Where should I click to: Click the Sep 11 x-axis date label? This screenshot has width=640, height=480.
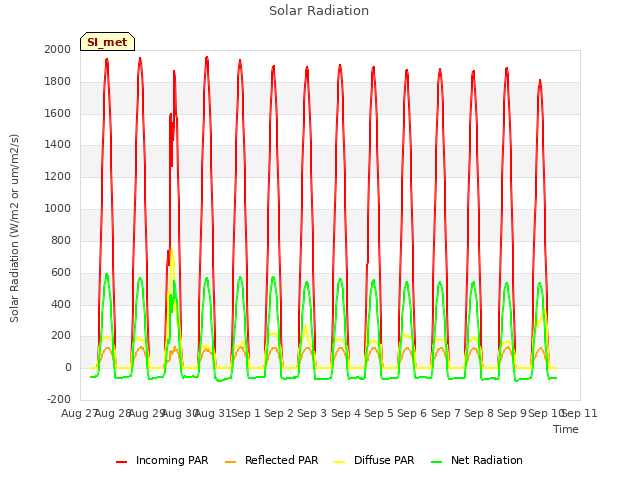pos(580,413)
